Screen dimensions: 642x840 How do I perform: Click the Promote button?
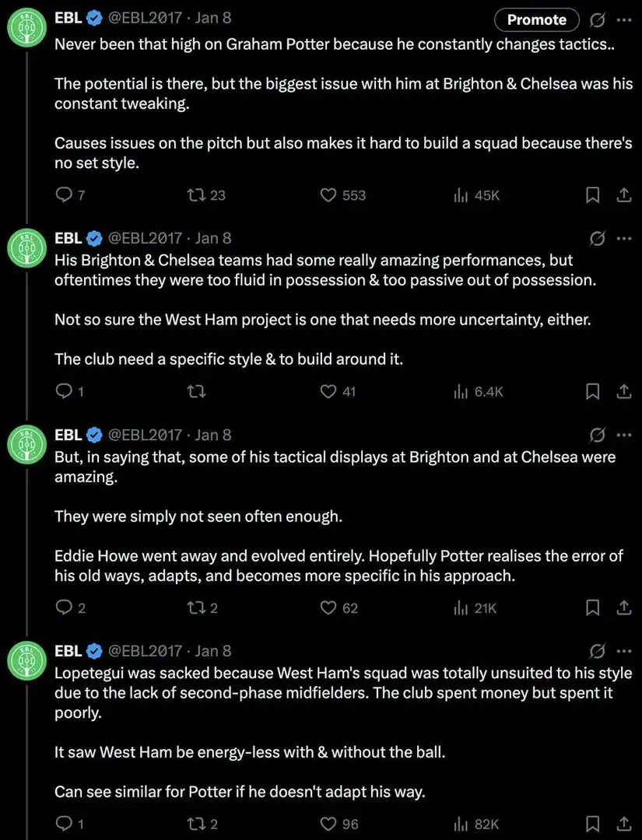[x=537, y=19]
